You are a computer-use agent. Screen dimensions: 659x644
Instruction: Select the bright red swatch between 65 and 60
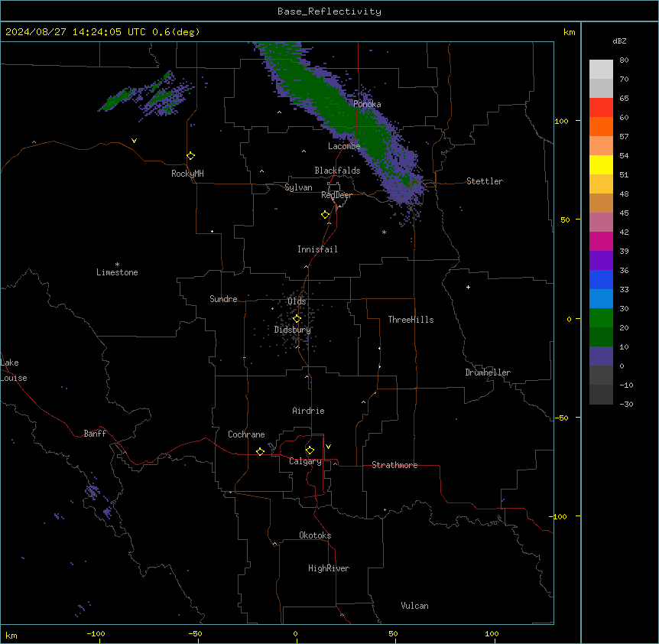coord(601,107)
